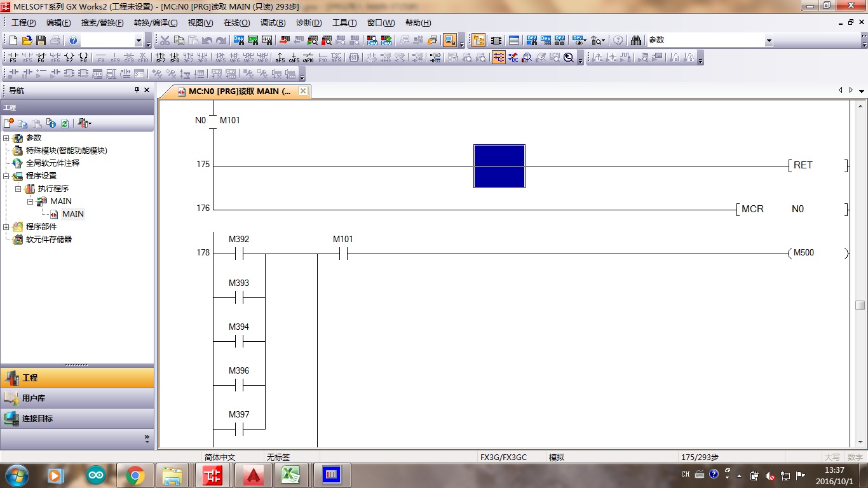The image size is (868, 488).
Task: Click the F5 normally-open contact tool
Action: [13, 58]
